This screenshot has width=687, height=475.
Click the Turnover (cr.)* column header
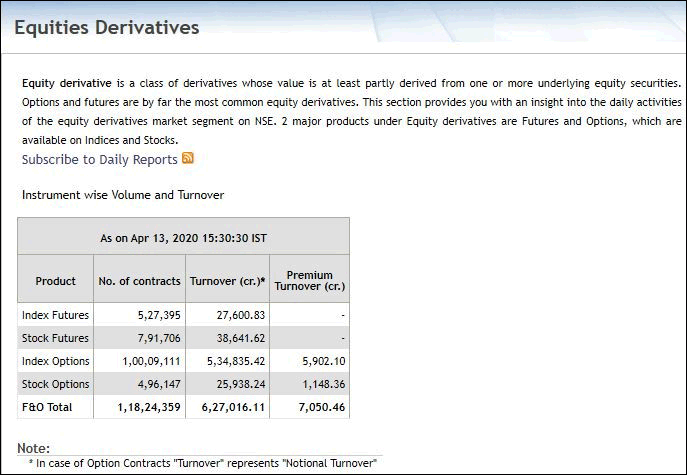(x=227, y=281)
